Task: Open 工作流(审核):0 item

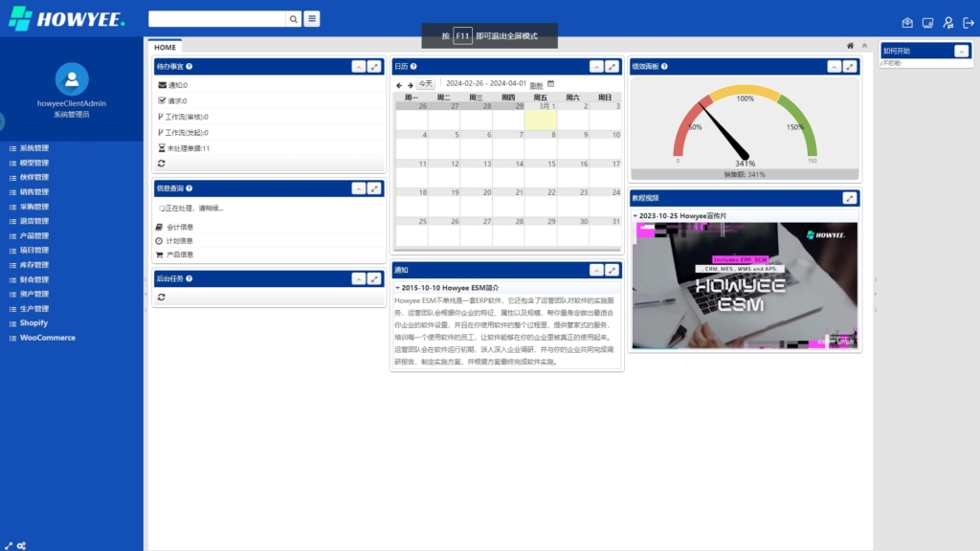Action: pos(187,117)
